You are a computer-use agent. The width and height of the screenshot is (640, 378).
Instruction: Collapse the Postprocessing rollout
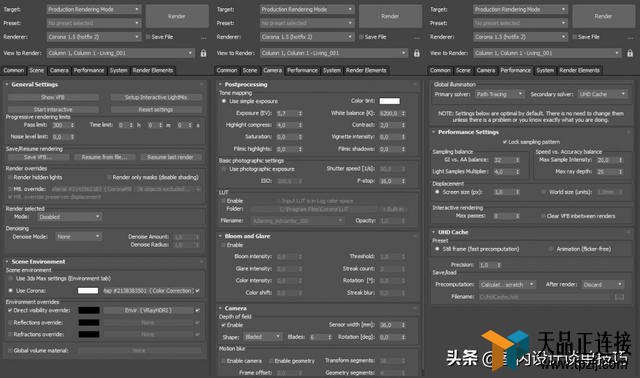pos(245,84)
